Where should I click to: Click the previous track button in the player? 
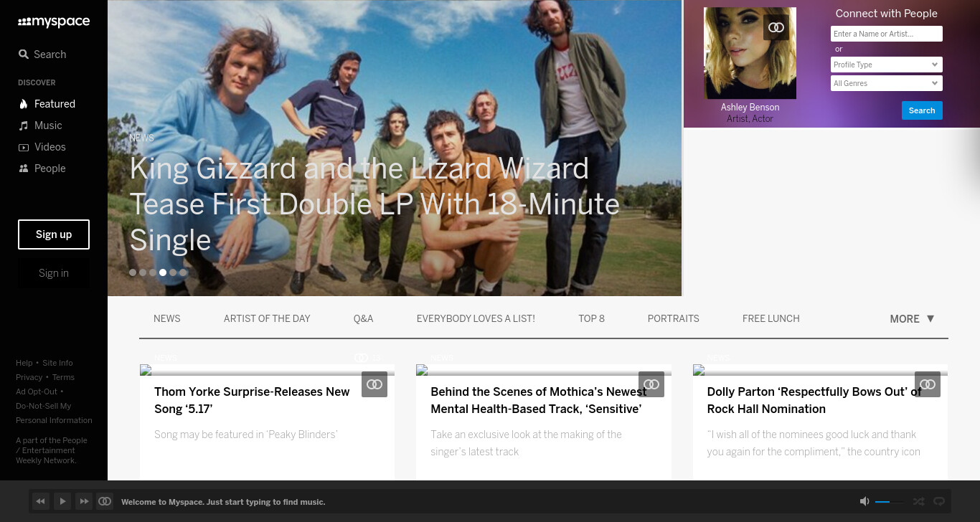[41, 501]
